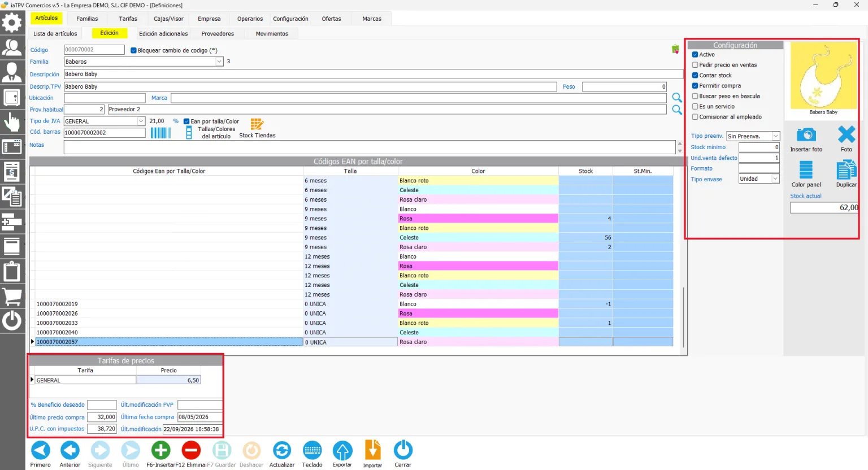Toggle Bloquear cambio de codigo checkbox
This screenshot has height=470, width=868.
(133, 50)
